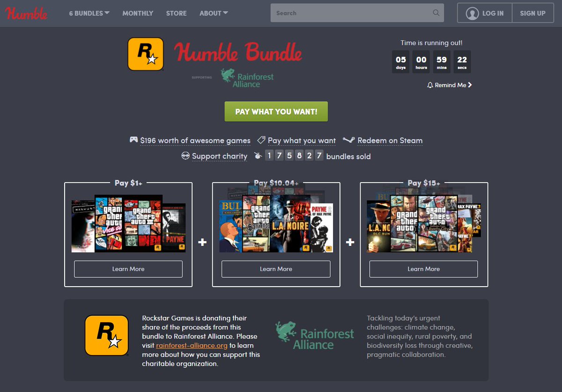Click the search magnifier icon
The width and height of the screenshot is (562, 392).
(436, 13)
